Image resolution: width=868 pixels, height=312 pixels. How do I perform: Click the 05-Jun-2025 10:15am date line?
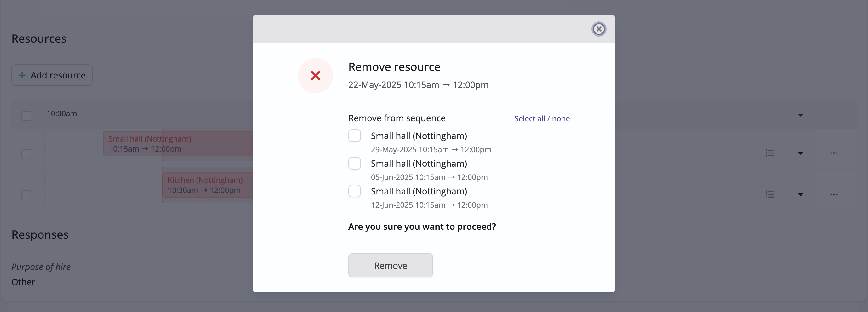[x=429, y=177]
